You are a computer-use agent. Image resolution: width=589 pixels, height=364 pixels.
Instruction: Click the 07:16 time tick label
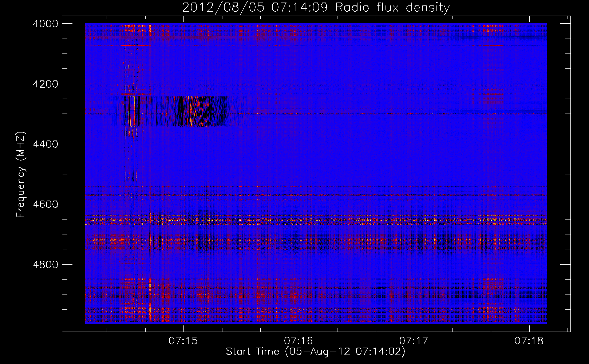(x=299, y=341)
